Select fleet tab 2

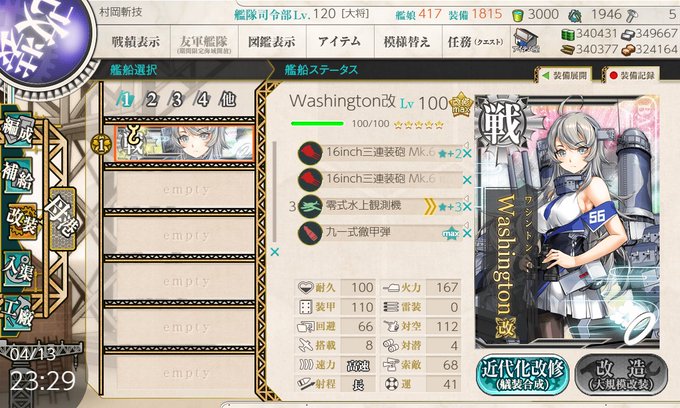click(x=151, y=100)
